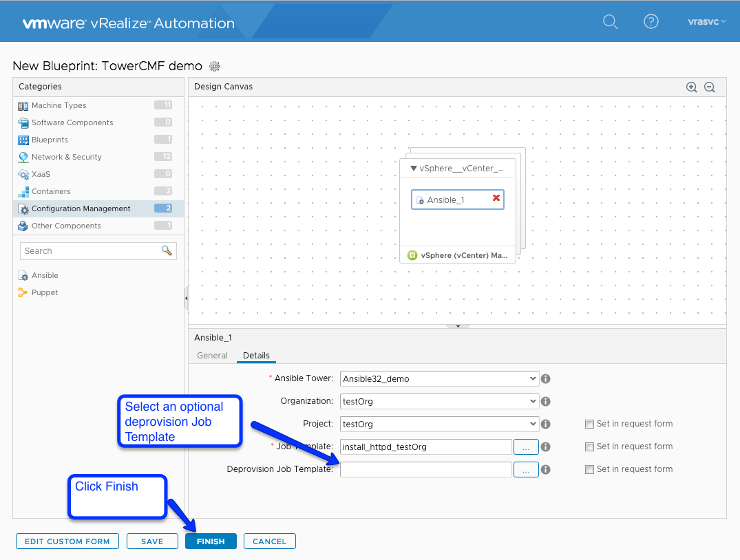Remove Ansible_1 with the red X
Viewport: 740px width, 560px height.
pyautogui.click(x=496, y=197)
